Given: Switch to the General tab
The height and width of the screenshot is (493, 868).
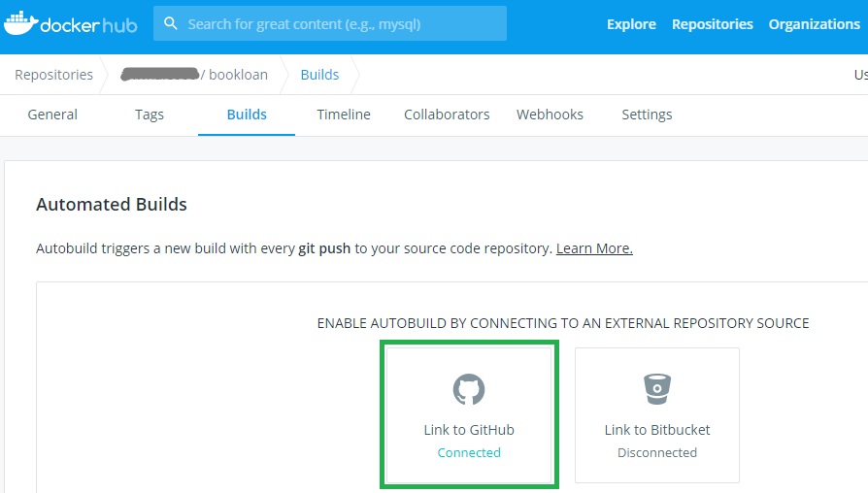Looking at the screenshot, I should 52,115.
